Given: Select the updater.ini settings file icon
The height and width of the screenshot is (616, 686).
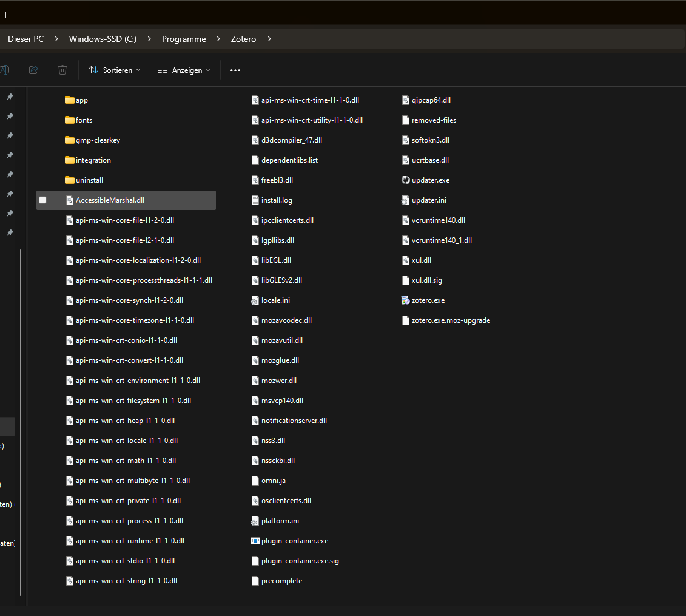Looking at the screenshot, I should (x=406, y=200).
